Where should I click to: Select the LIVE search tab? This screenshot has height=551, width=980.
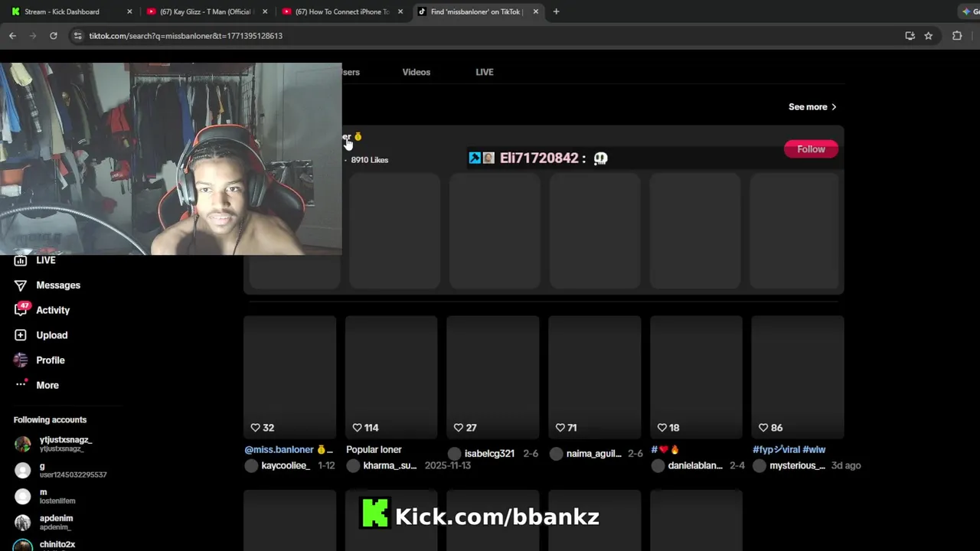[485, 72]
